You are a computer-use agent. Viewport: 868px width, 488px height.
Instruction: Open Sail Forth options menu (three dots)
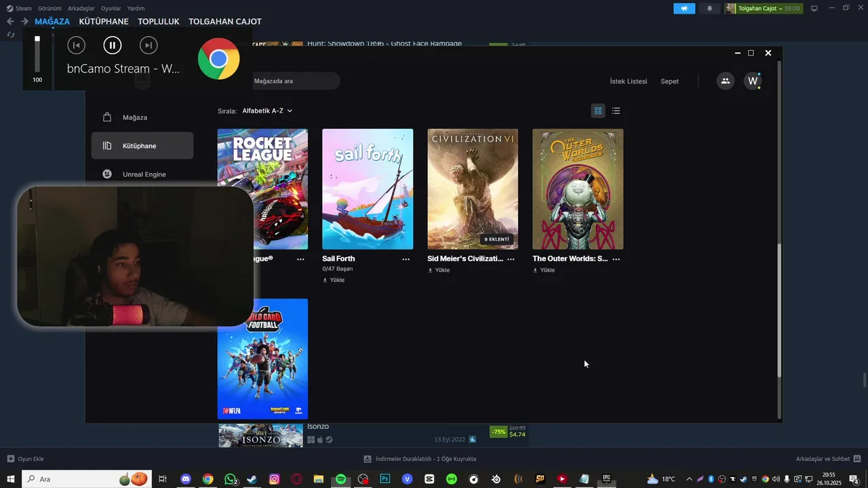point(406,259)
